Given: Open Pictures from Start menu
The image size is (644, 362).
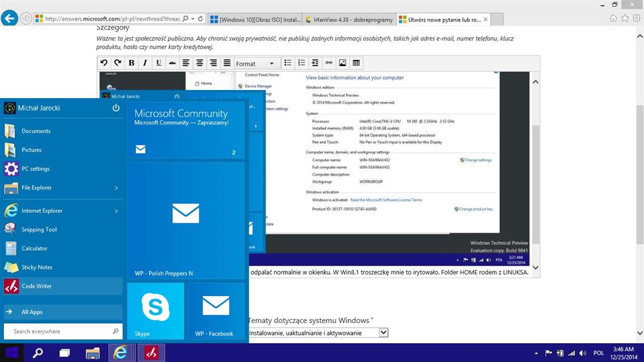Looking at the screenshot, I should tap(62, 150).
